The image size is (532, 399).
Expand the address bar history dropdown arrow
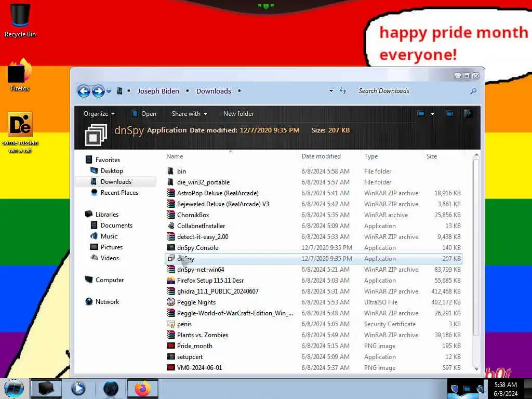point(331,91)
